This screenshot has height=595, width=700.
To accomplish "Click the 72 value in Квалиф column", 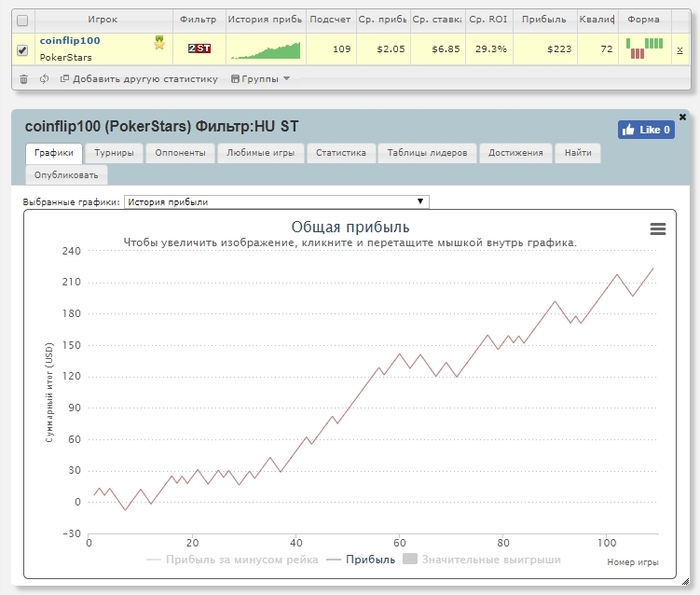I will pos(606,49).
